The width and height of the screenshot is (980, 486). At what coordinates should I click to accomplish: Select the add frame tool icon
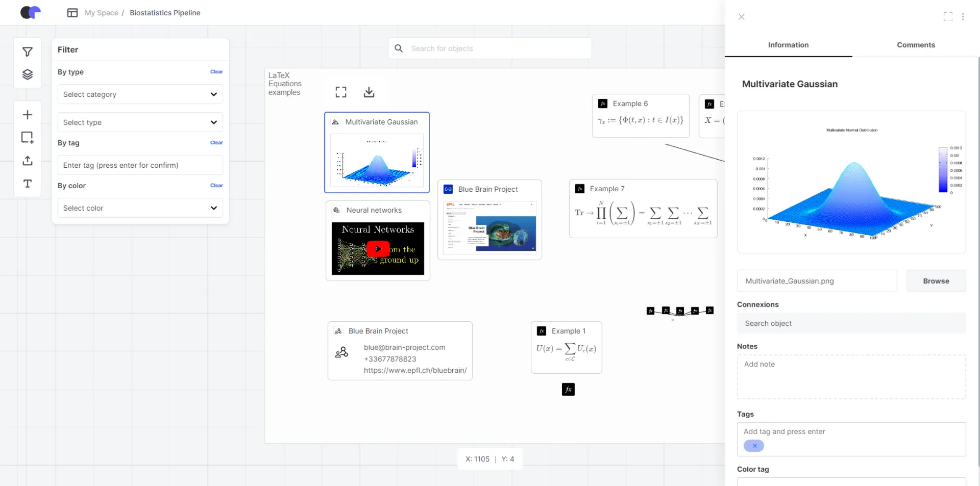(28, 138)
